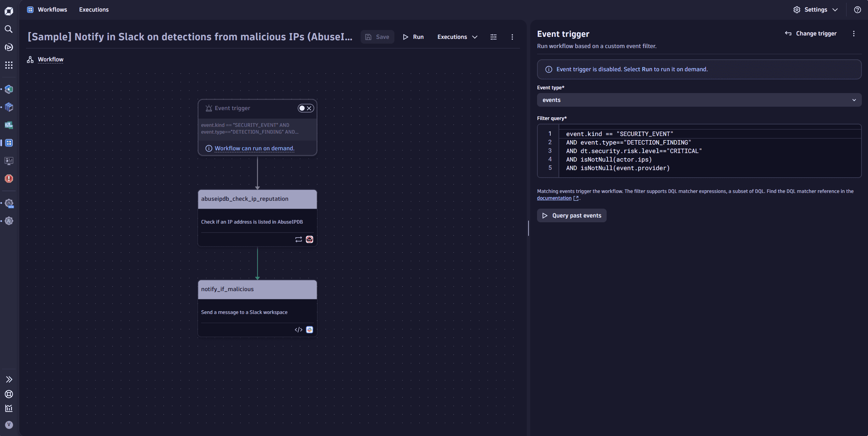The height and width of the screenshot is (436, 868).
Task: Click the Workflows app icon in top bar
Action: click(30, 10)
